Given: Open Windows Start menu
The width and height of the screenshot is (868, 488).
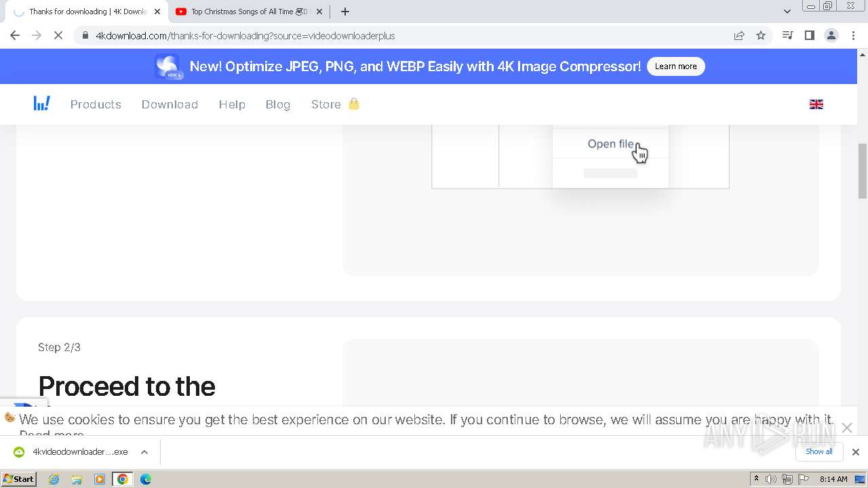Looking at the screenshot, I should (x=18, y=479).
